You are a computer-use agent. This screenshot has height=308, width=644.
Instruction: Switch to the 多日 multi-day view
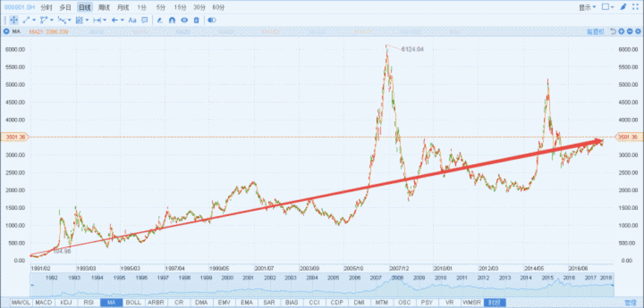click(65, 7)
